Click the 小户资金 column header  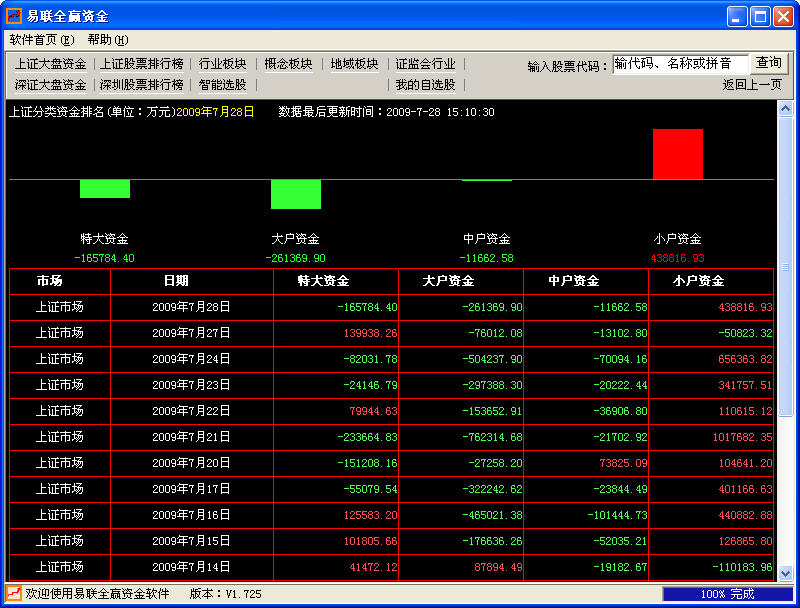coord(698,281)
